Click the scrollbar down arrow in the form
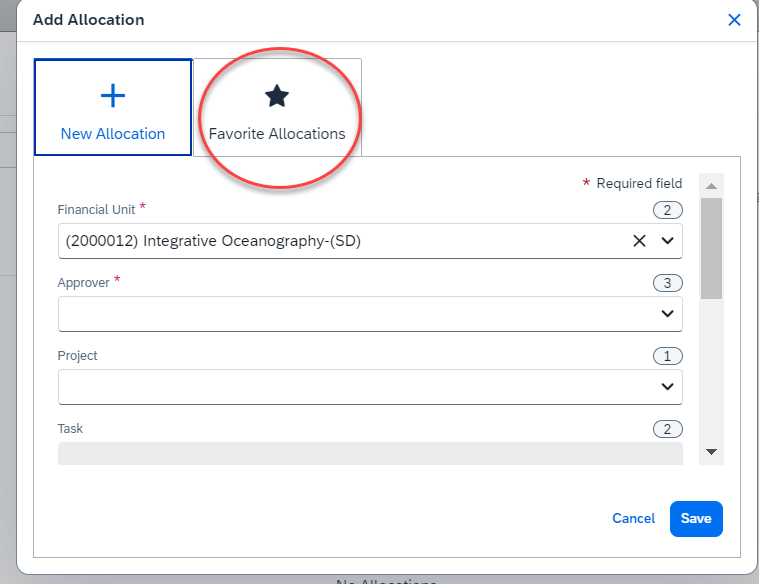Screen dimensions: 759x584 (x=711, y=452)
